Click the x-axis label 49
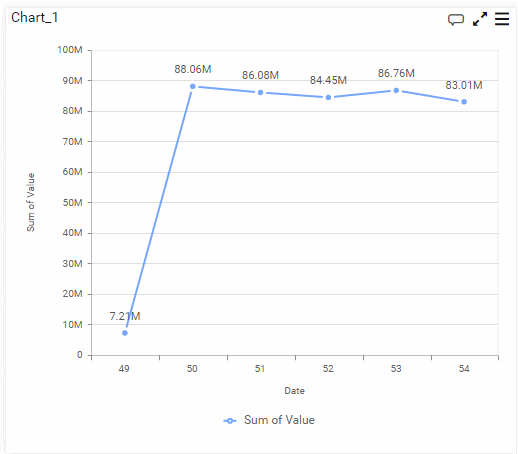Screen dimensions: 518x454 (124, 369)
